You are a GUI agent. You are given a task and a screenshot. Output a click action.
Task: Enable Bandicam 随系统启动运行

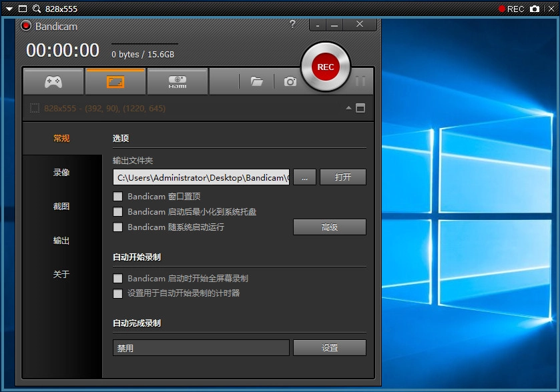116,227
